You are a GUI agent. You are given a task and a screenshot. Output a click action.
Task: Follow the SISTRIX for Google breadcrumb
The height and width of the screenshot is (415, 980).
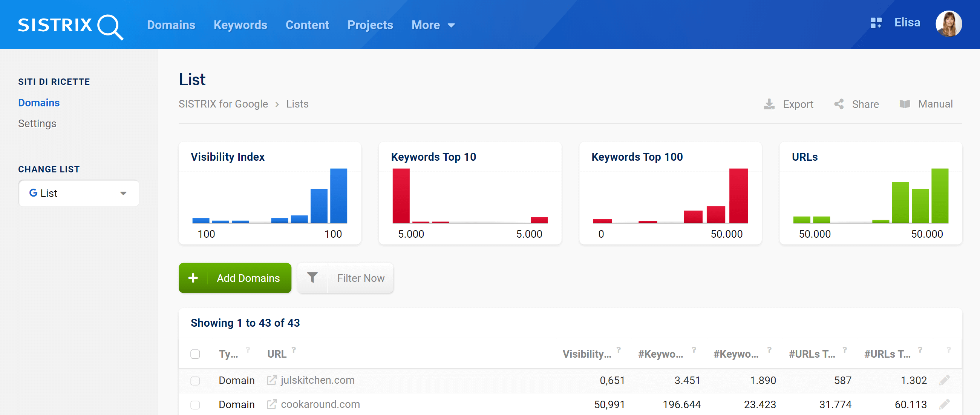point(223,104)
